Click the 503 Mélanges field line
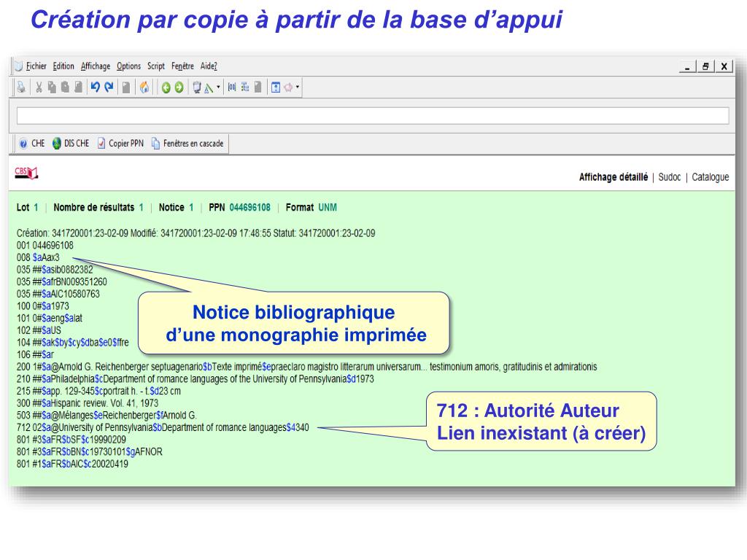 click(107, 415)
